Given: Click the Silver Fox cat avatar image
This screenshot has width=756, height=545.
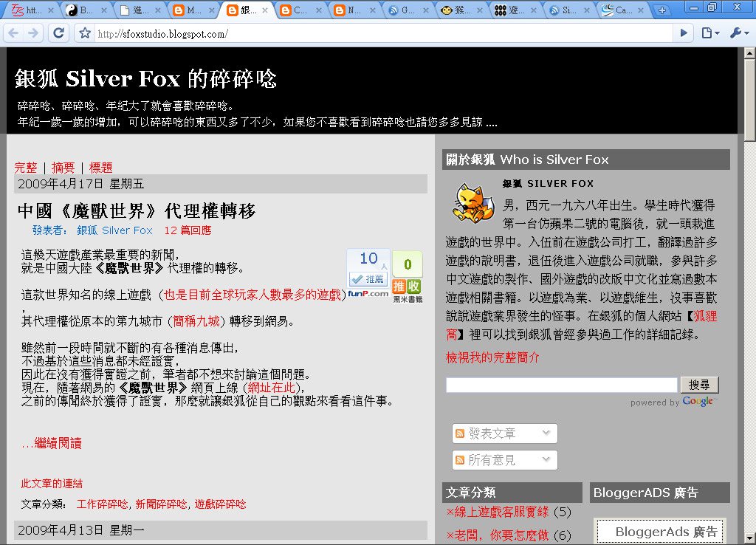Looking at the screenshot, I should tap(473, 203).
